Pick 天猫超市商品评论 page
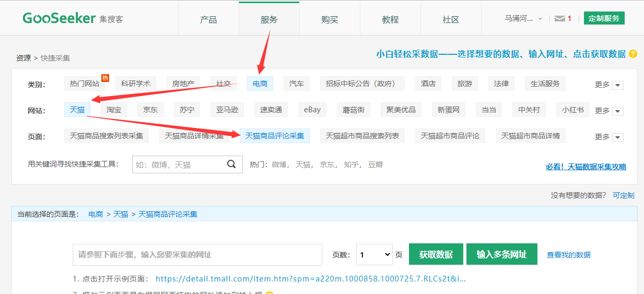The height and width of the screenshot is (294, 644). pyautogui.click(x=450, y=136)
